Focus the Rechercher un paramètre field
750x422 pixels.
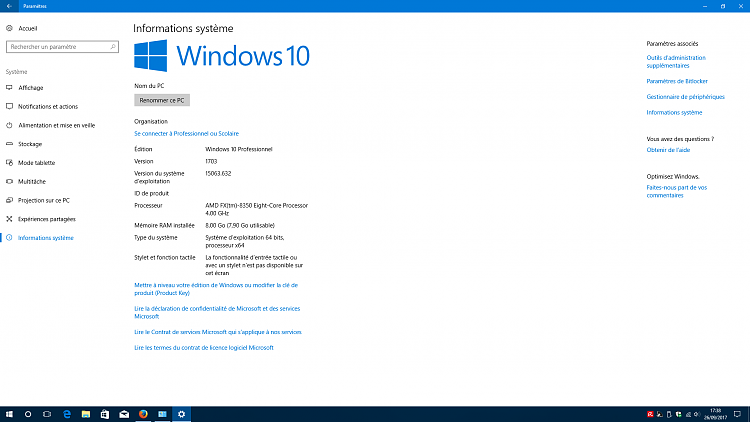(62, 47)
